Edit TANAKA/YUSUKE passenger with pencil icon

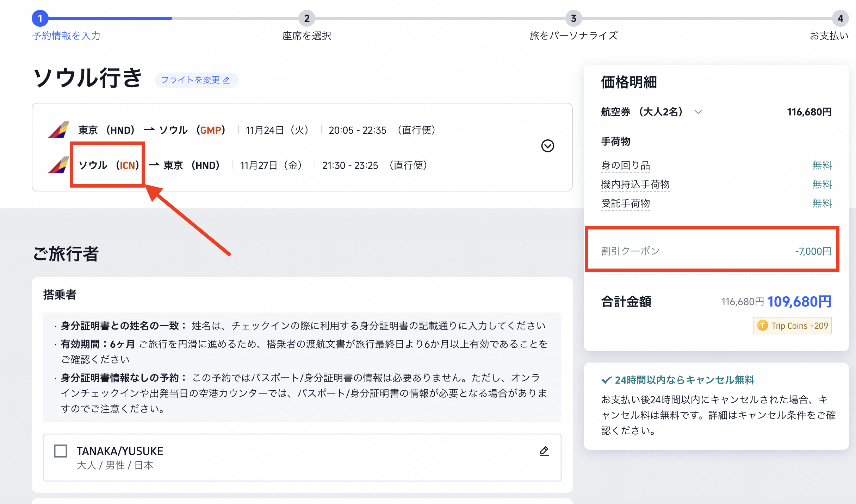(544, 451)
